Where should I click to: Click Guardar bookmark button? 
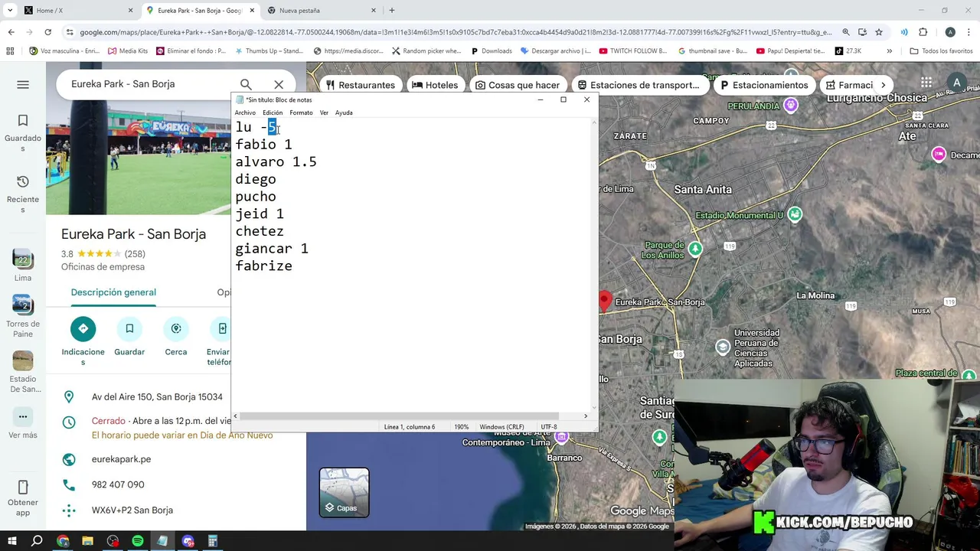tap(129, 329)
